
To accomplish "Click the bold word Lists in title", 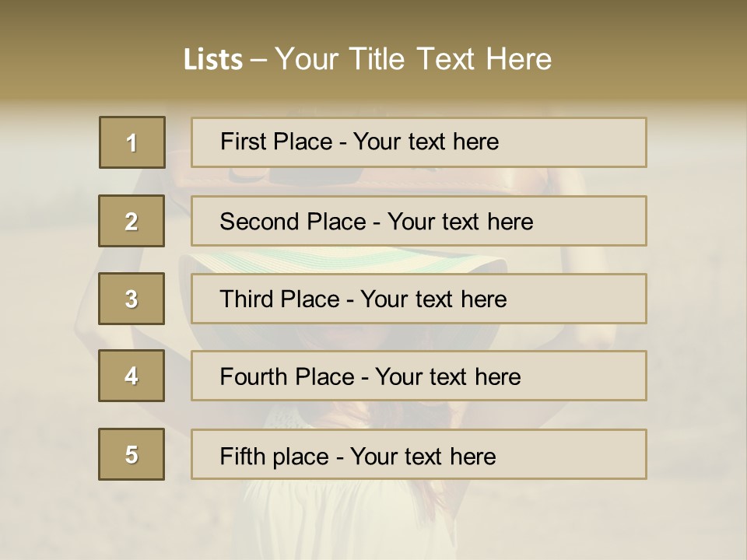I will [213, 60].
